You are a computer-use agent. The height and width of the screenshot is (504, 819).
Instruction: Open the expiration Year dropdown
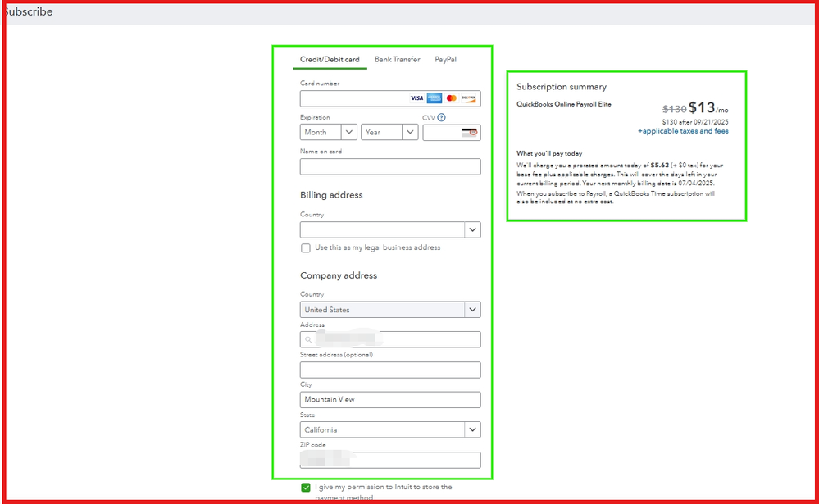click(x=389, y=132)
